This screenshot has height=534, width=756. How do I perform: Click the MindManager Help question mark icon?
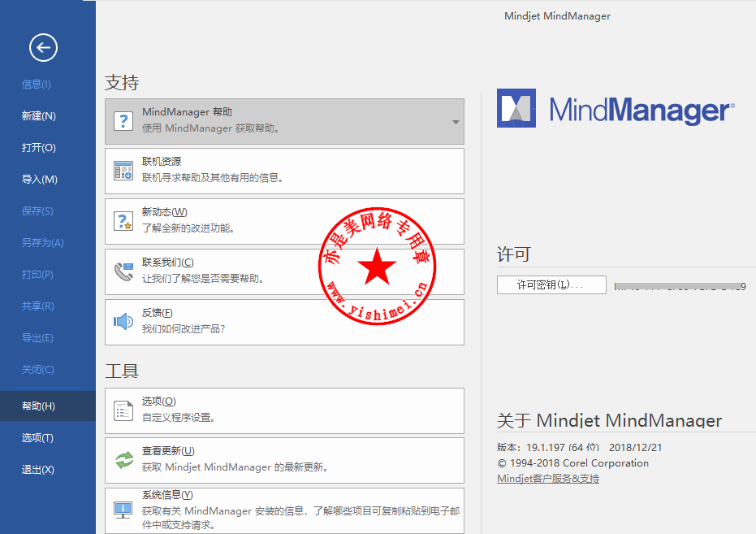[x=123, y=120]
